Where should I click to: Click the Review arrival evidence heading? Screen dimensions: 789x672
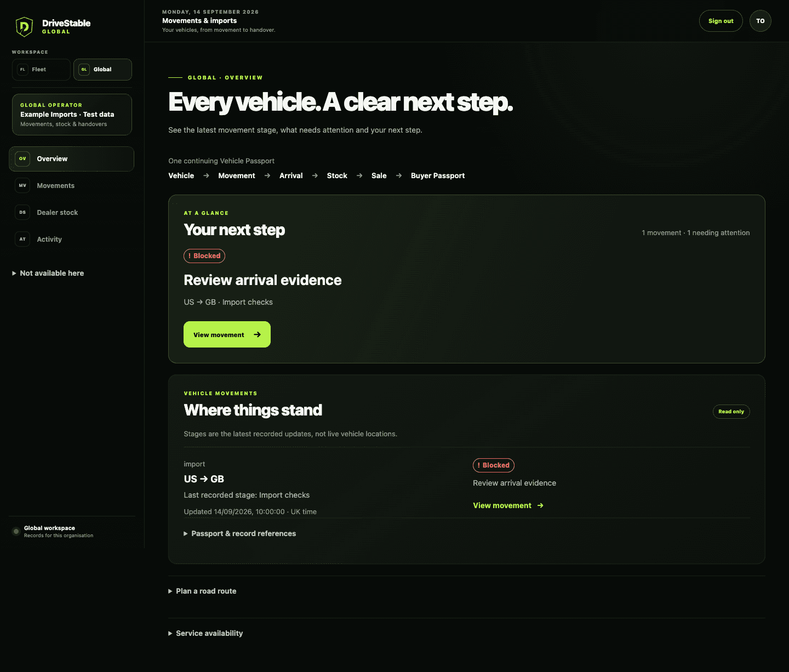(262, 280)
